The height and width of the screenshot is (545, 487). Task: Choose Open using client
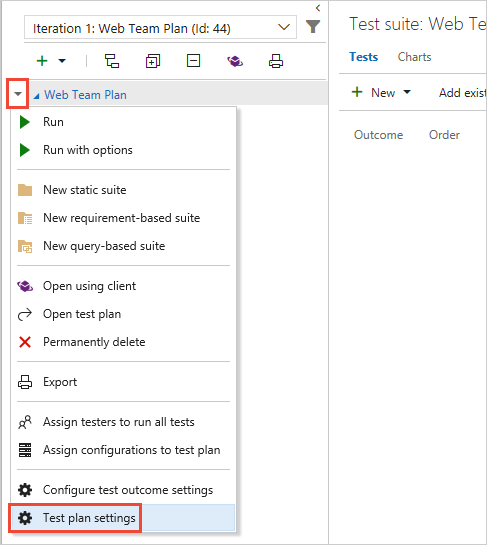123,286
